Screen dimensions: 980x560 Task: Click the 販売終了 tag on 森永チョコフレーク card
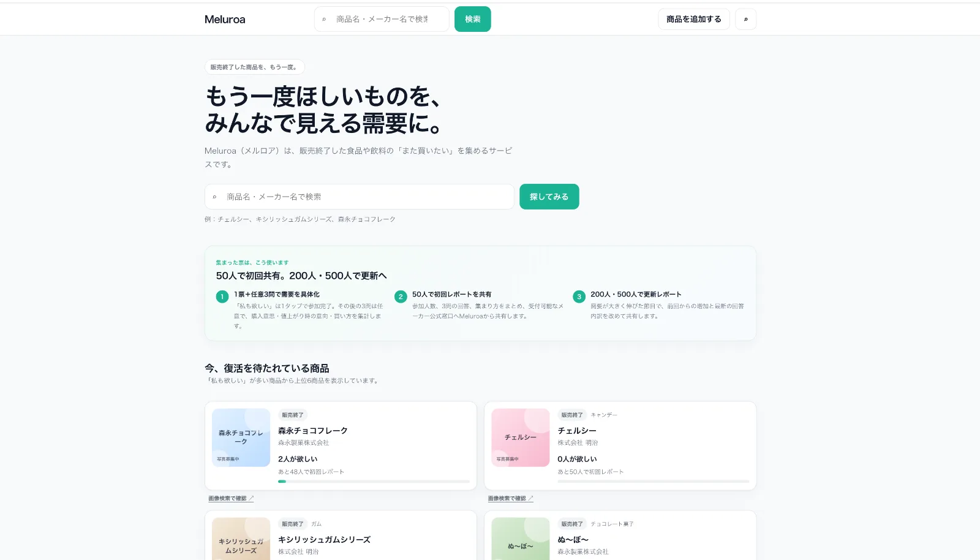pyautogui.click(x=293, y=415)
